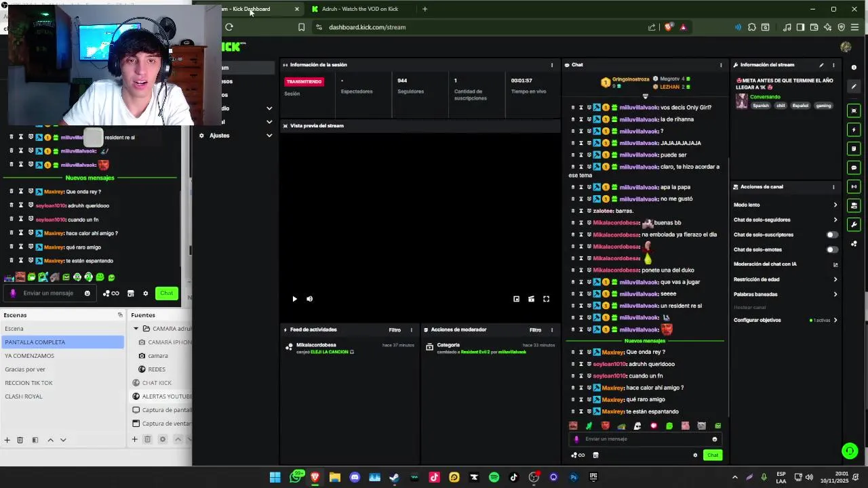Select the wrench sidebar icon
This screenshot has width=868, height=488.
[854, 224]
